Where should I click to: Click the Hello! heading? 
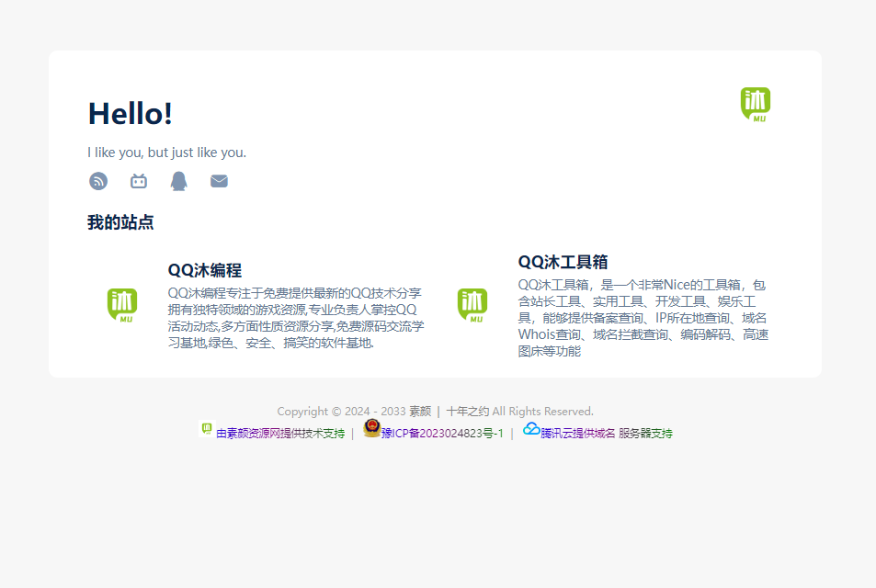pos(131,114)
